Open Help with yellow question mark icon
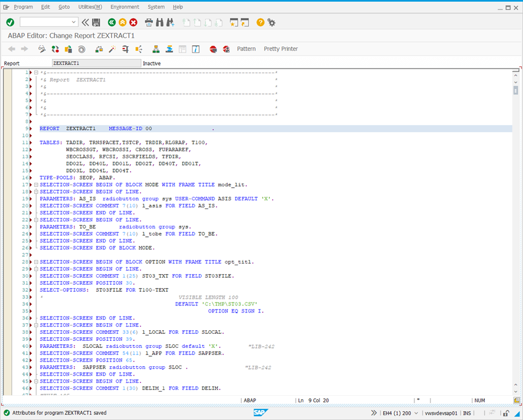 pyautogui.click(x=260, y=22)
